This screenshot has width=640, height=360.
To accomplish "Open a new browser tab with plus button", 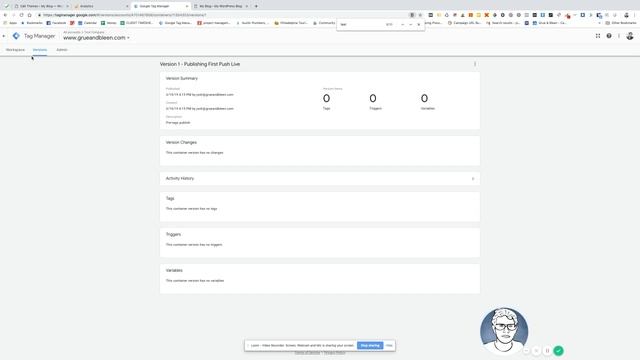I will [x=256, y=6].
